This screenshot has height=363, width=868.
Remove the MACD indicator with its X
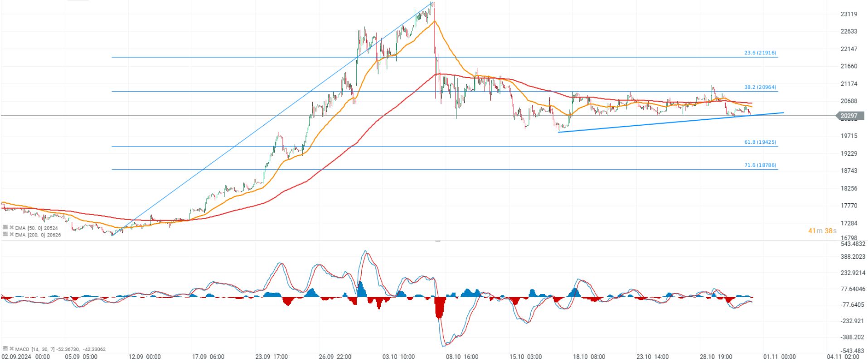11,348
